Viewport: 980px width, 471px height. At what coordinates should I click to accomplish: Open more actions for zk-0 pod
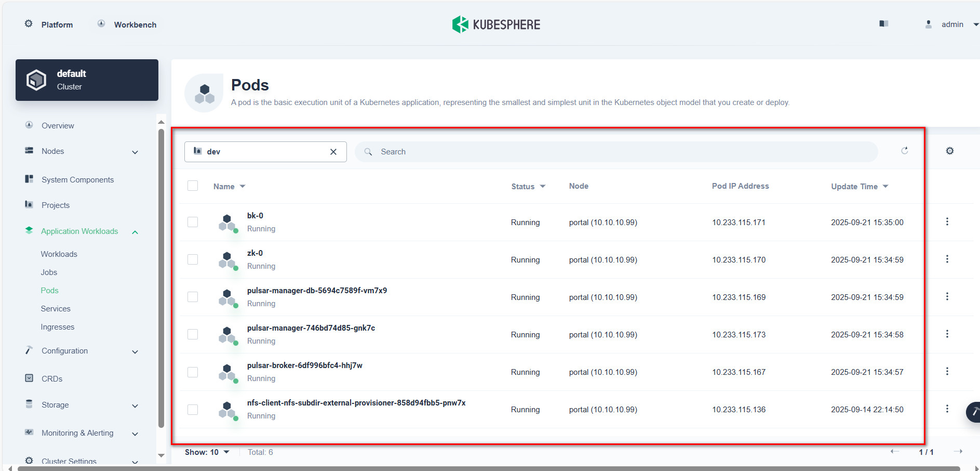[947, 259]
